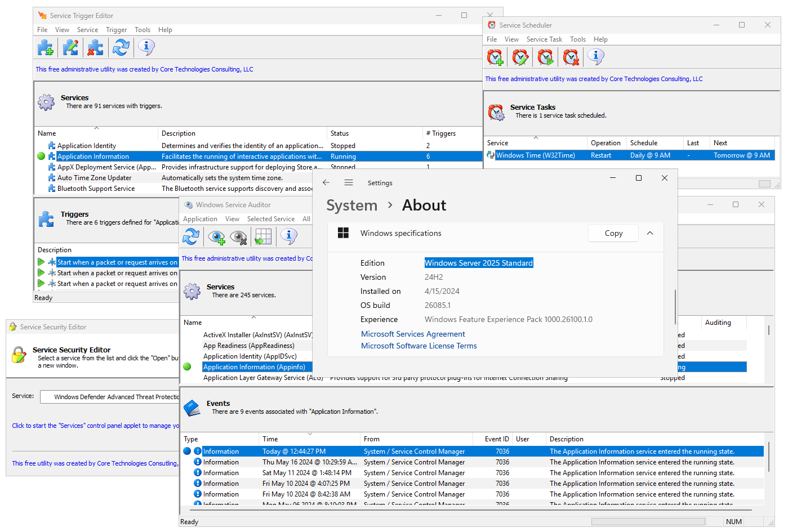
Task: Click System breadcrumb in Settings
Action: (352, 205)
